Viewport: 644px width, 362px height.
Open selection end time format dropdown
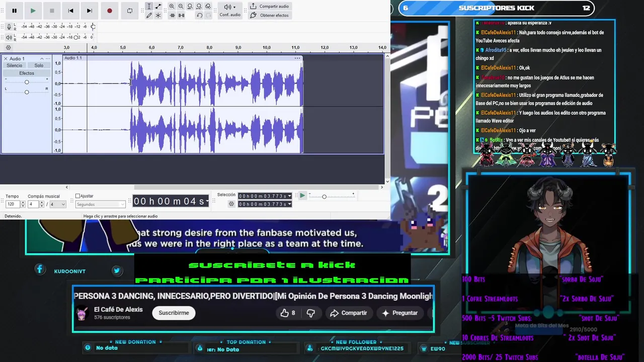point(289,204)
